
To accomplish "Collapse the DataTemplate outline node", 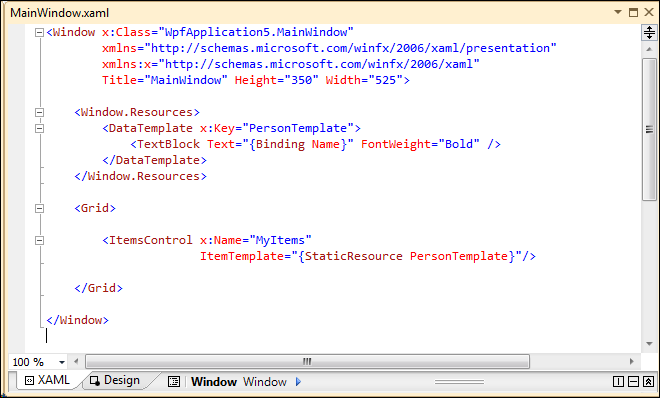I will click(39, 128).
